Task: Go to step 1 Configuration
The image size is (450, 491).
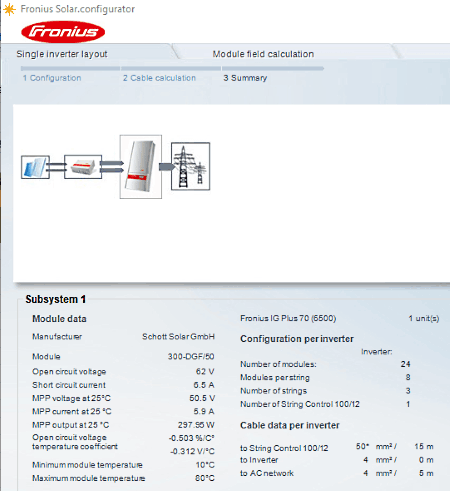Action: click(52, 78)
